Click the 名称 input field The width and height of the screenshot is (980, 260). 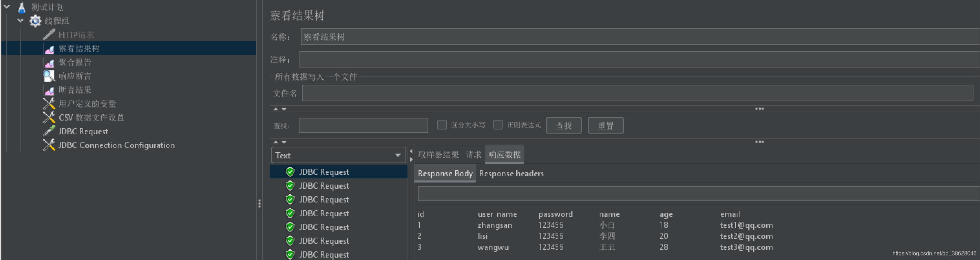[x=640, y=37]
